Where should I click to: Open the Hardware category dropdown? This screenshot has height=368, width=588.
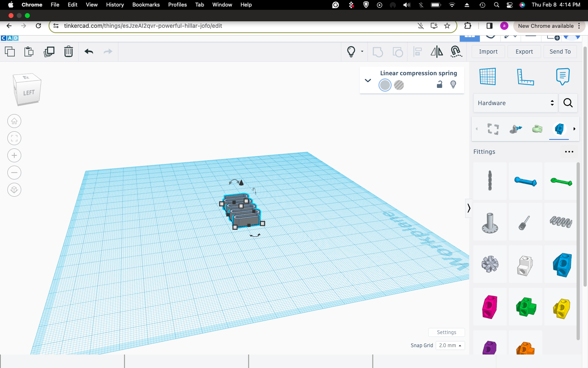pyautogui.click(x=515, y=103)
